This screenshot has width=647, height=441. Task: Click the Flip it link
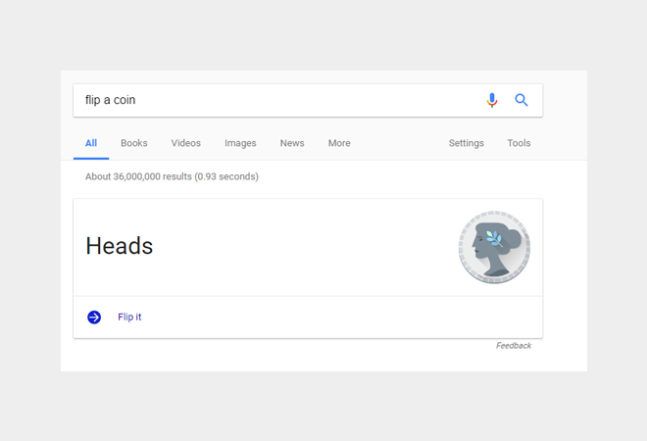tap(130, 317)
